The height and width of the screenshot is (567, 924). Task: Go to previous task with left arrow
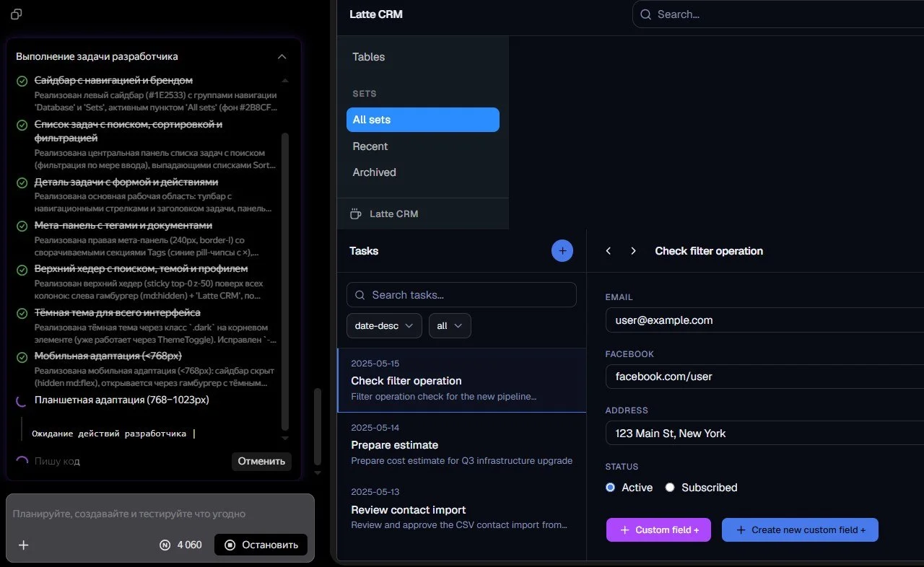(609, 251)
